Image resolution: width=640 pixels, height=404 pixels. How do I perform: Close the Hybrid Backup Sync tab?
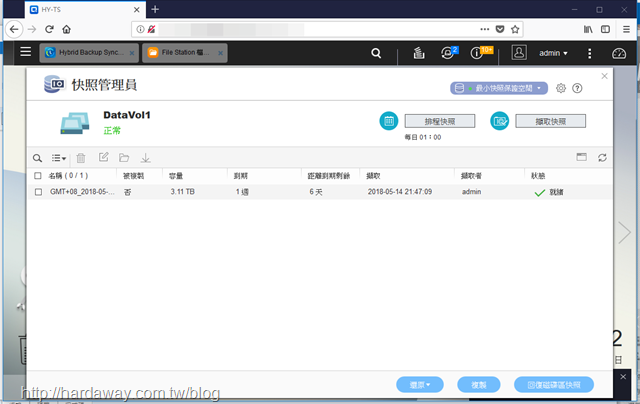coord(132,53)
